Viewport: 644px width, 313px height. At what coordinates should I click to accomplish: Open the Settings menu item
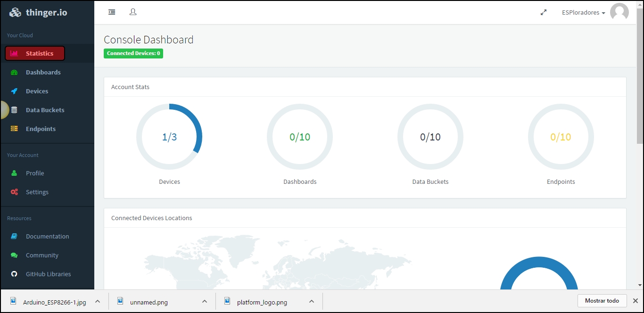pos(47,192)
